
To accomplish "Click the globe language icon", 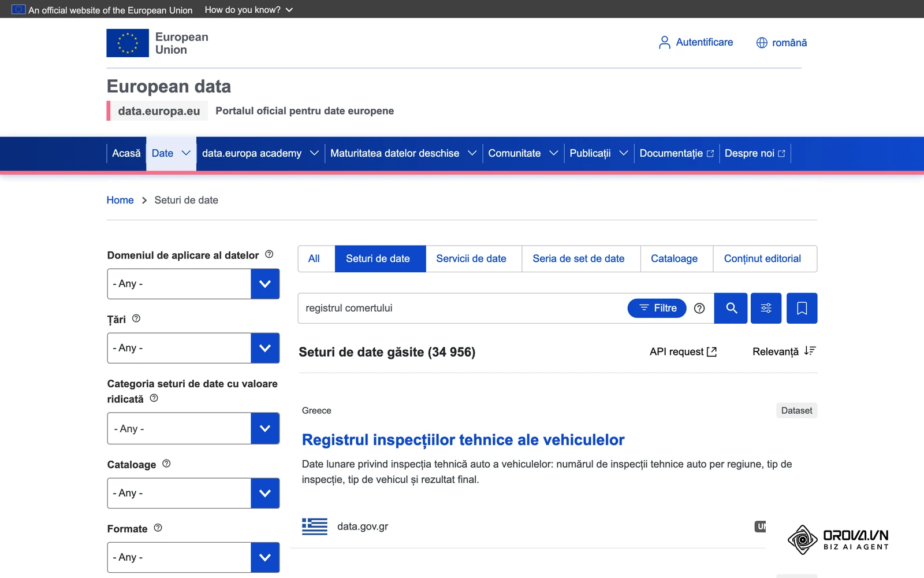I will point(762,43).
